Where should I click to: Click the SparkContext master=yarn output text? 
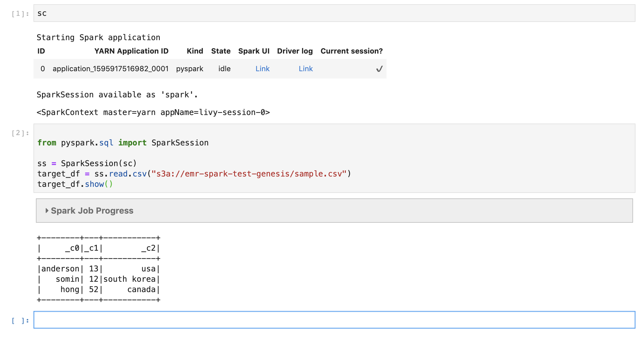(x=153, y=112)
